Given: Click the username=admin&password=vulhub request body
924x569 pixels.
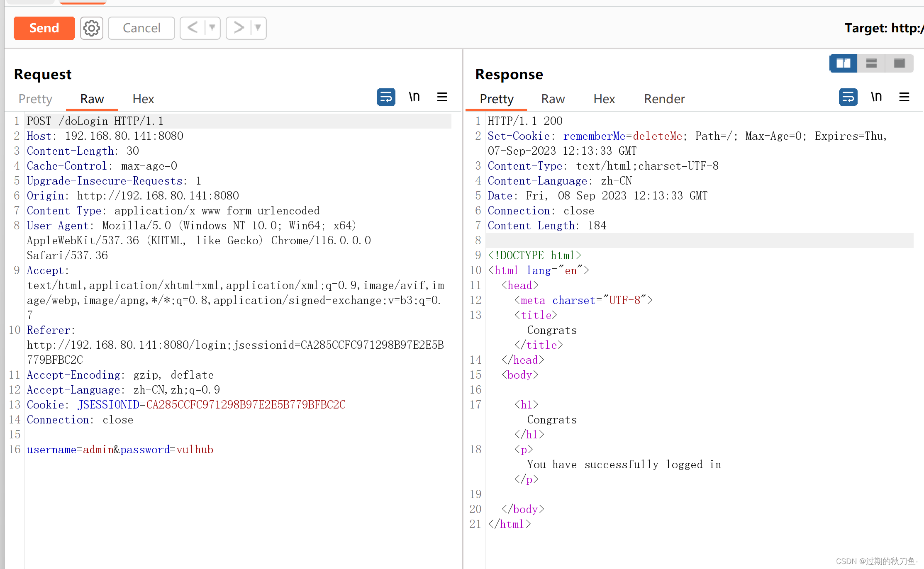Looking at the screenshot, I should click(x=120, y=450).
